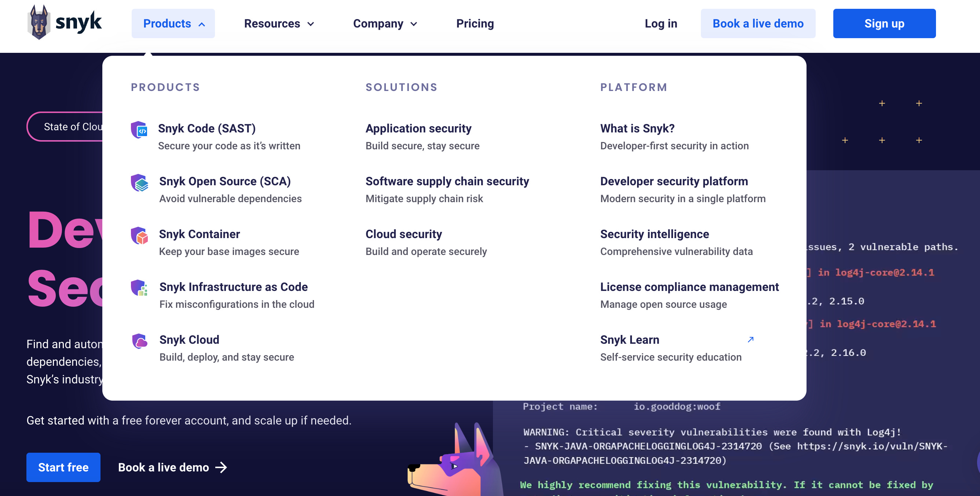
Task: Open License compliance management page
Action: click(689, 287)
